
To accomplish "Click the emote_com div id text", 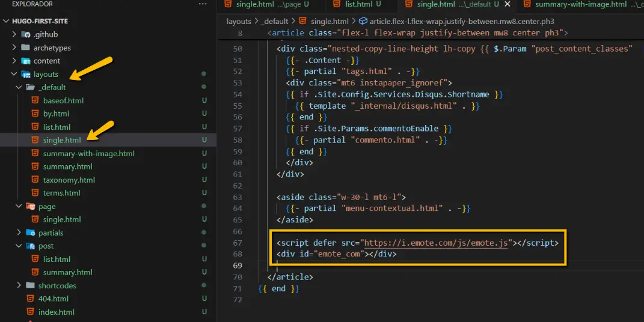I will point(339,254).
